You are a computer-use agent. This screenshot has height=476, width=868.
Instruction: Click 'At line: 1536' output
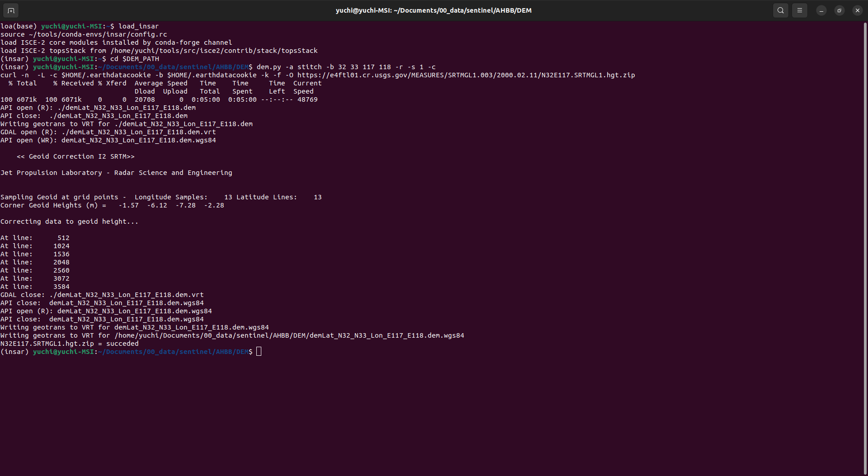point(35,254)
